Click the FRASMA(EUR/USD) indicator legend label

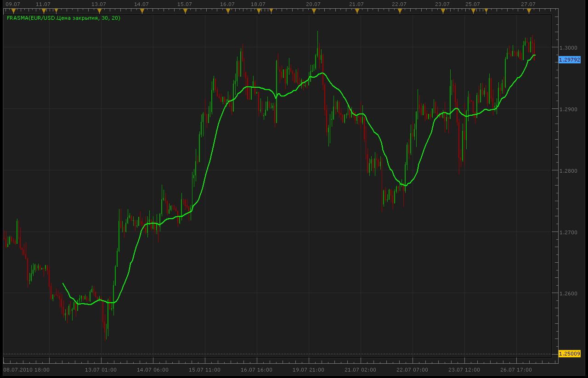coord(63,18)
